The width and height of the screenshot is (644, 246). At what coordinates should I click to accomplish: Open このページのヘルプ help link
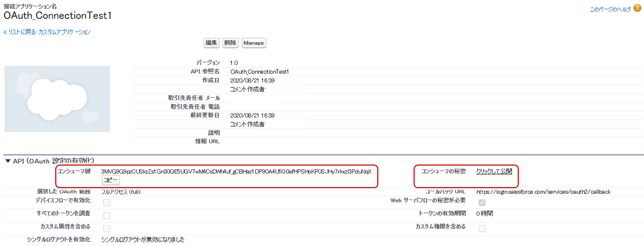coord(610,9)
